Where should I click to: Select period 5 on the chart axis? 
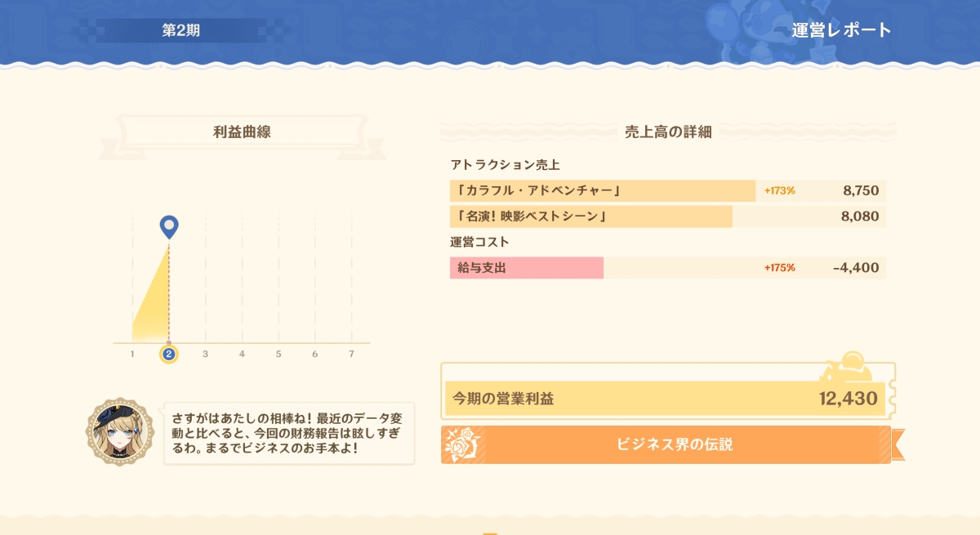[x=278, y=354]
